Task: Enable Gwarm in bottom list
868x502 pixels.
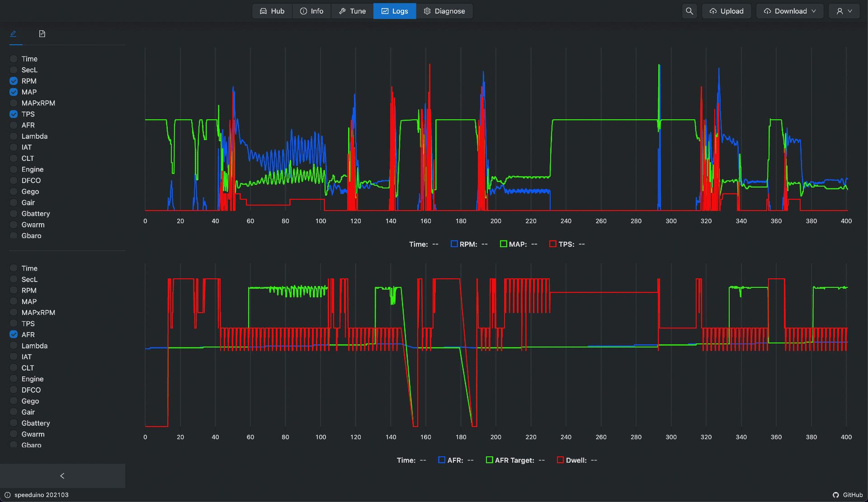Action: [14, 434]
